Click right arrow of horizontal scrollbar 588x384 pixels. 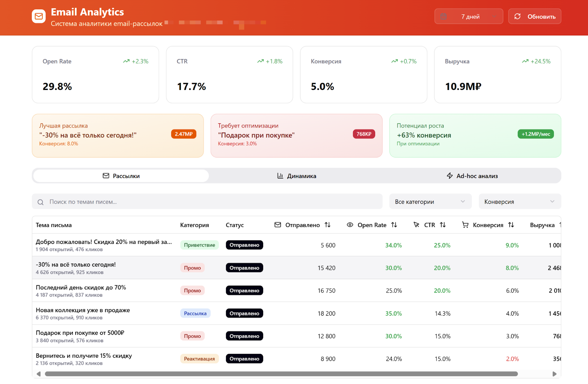[555, 374]
